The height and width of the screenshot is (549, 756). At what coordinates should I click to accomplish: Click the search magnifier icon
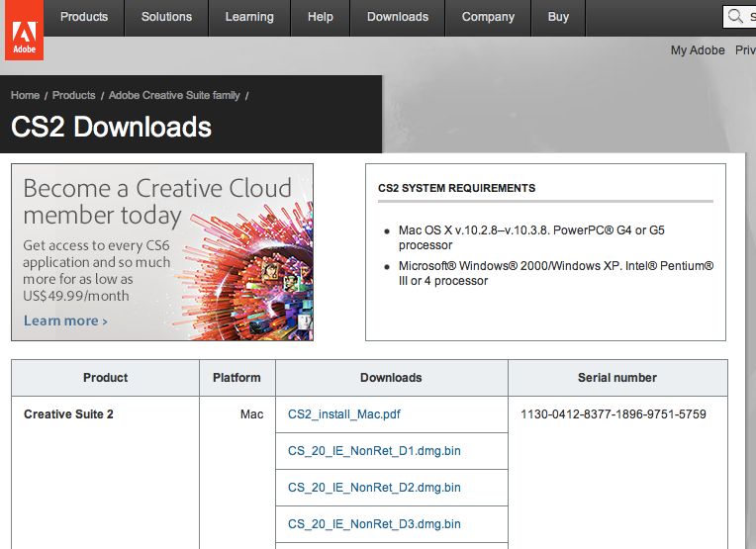tap(735, 17)
